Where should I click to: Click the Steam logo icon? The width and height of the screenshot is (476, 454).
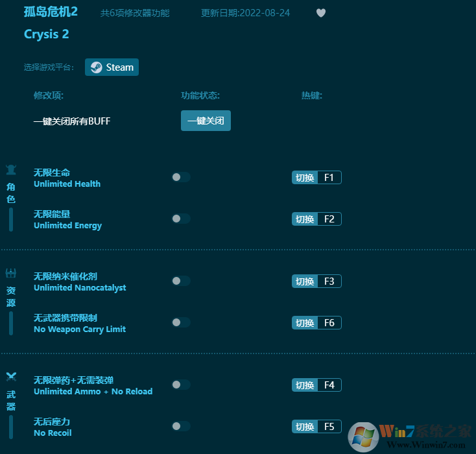click(96, 67)
